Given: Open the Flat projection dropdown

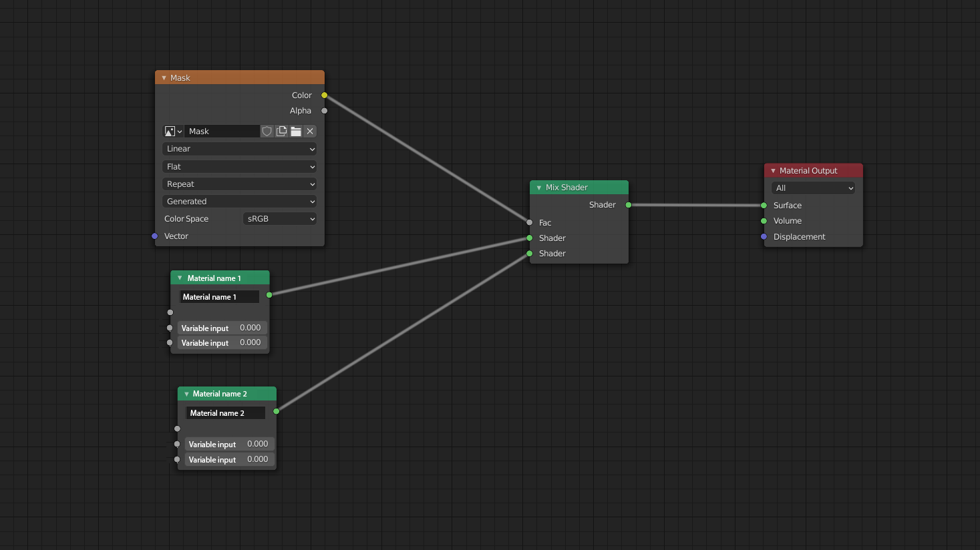Looking at the screenshot, I should (239, 167).
